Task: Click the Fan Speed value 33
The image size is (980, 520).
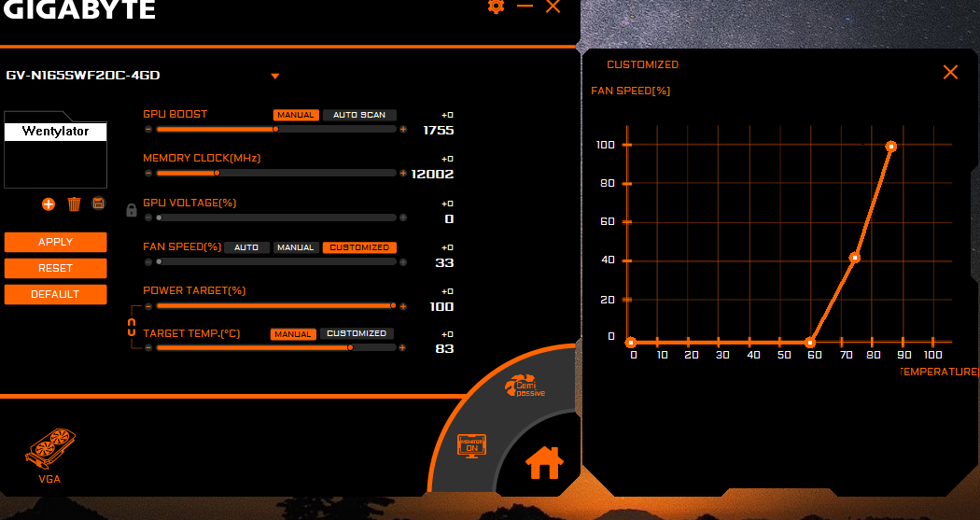Action: (444, 262)
